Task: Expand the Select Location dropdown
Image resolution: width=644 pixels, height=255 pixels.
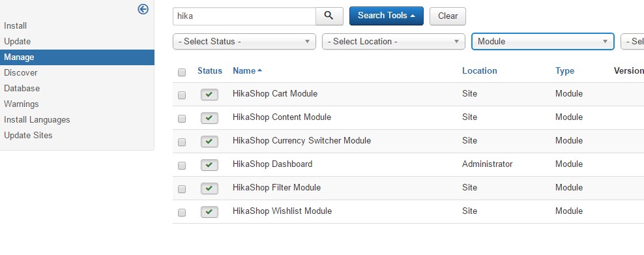Action: 394,42
